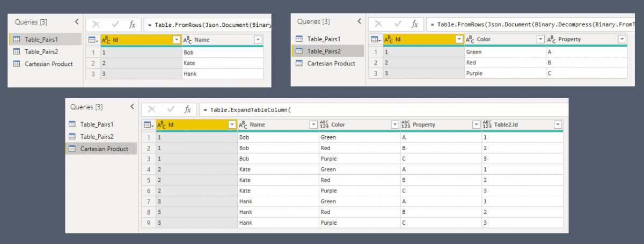Open the Id filter dropdown in Cartesian Product view
644x244 pixels.
tap(232, 124)
